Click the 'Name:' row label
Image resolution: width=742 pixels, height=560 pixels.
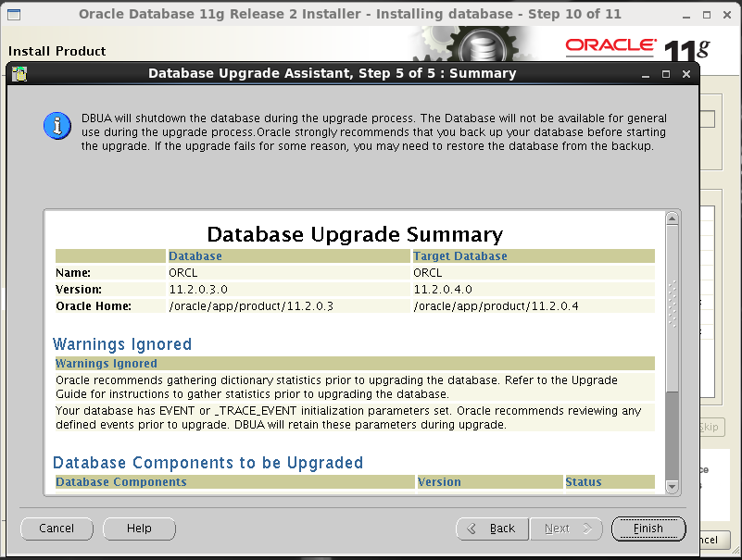coord(73,273)
